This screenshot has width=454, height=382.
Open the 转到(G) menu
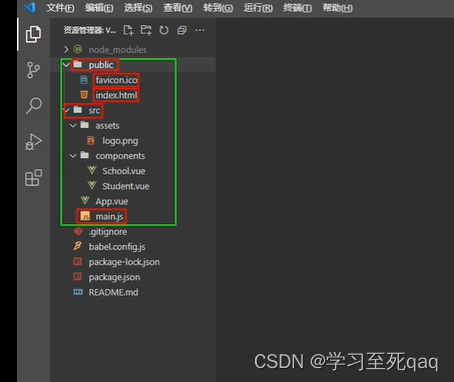[x=218, y=8]
